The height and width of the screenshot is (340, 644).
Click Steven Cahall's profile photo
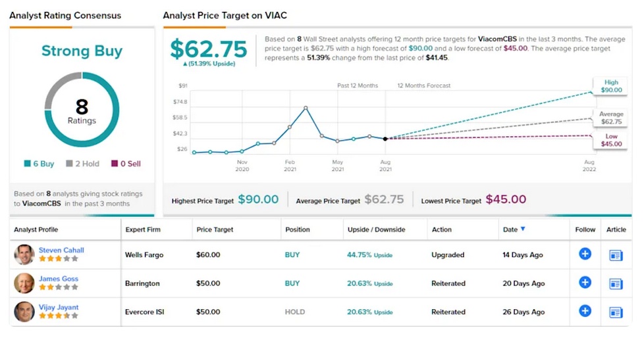[24, 255]
